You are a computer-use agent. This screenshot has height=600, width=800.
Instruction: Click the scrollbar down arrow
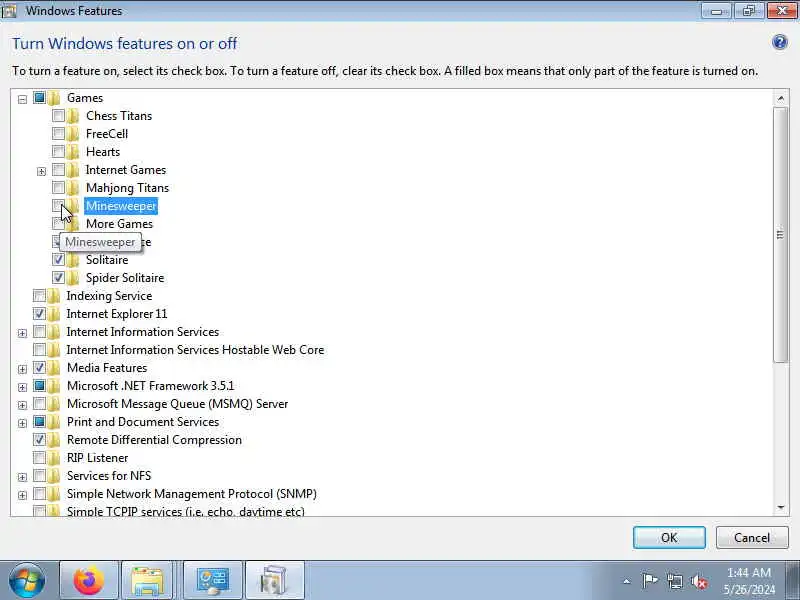(780, 507)
